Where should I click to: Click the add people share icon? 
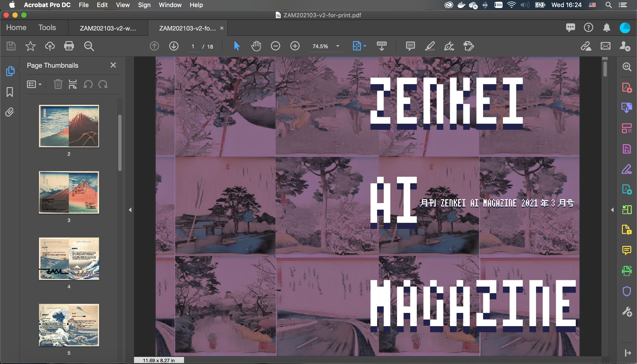point(625,46)
